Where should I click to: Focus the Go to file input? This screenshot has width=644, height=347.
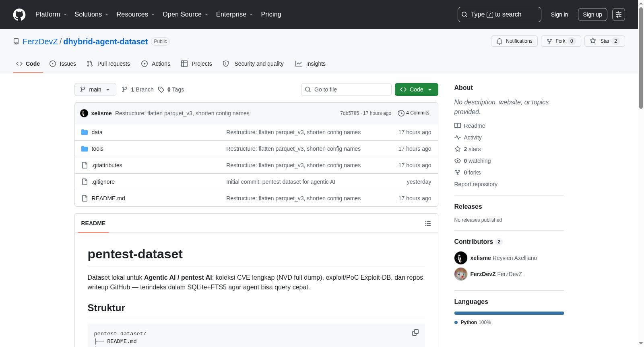[346, 89]
